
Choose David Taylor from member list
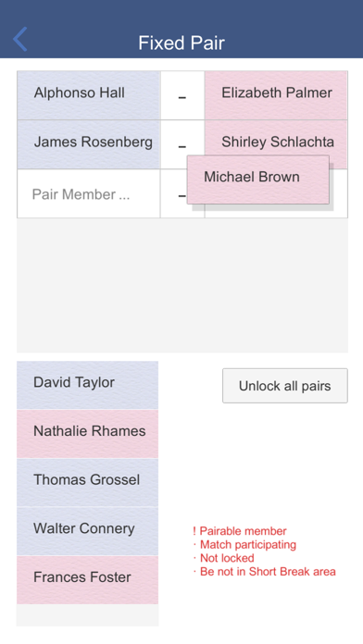[87, 385]
